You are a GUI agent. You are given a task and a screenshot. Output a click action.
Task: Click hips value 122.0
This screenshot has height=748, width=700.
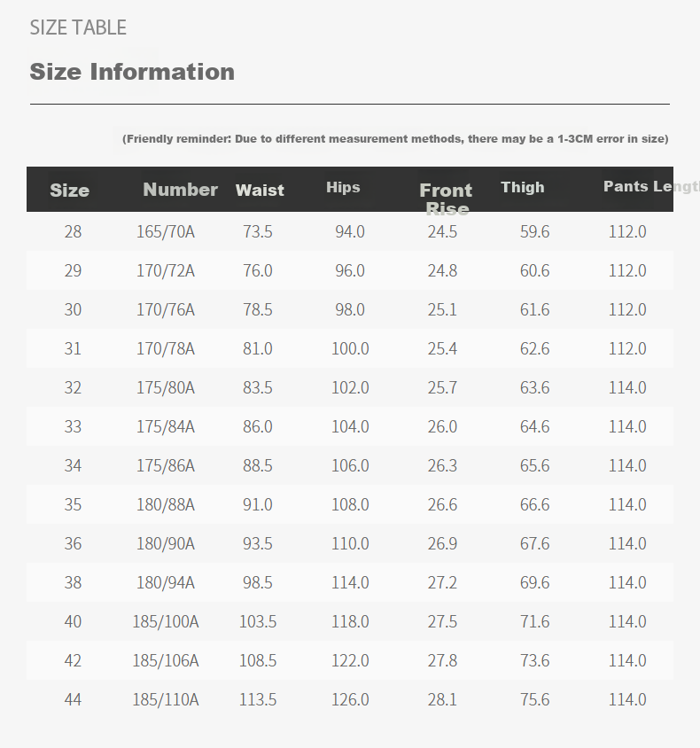coord(350,660)
